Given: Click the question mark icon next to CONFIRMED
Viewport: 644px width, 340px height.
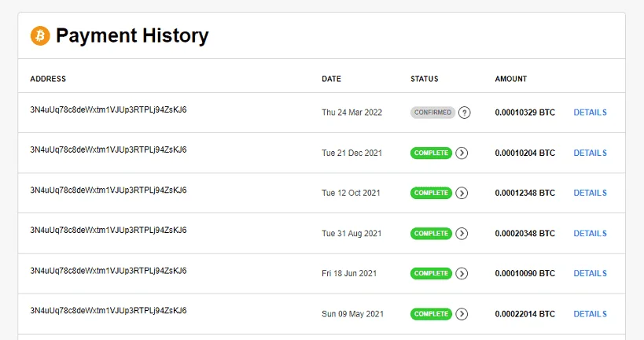Looking at the screenshot, I should (x=464, y=113).
